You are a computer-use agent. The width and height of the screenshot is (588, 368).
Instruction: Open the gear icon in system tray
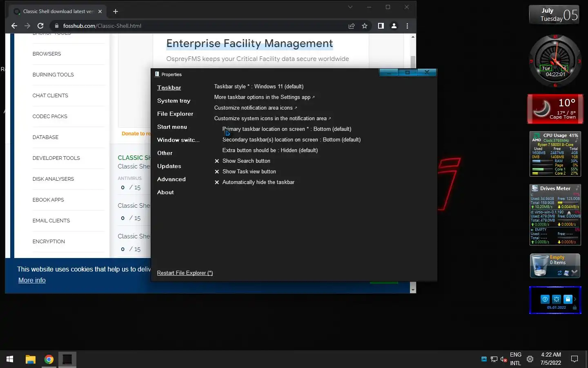pyautogui.click(x=530, y=359)
